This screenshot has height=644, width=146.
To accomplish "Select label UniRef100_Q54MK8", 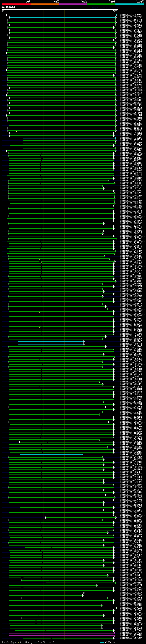I will pos(131,158).
